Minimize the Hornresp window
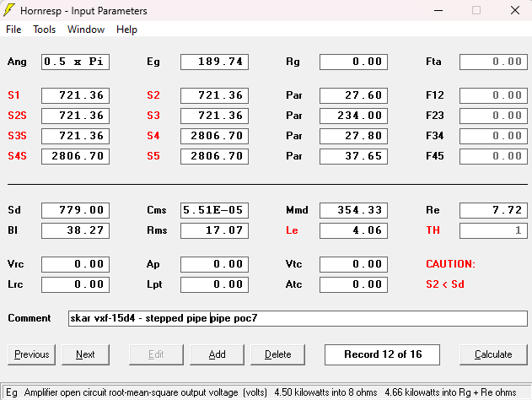 point(438,10)
